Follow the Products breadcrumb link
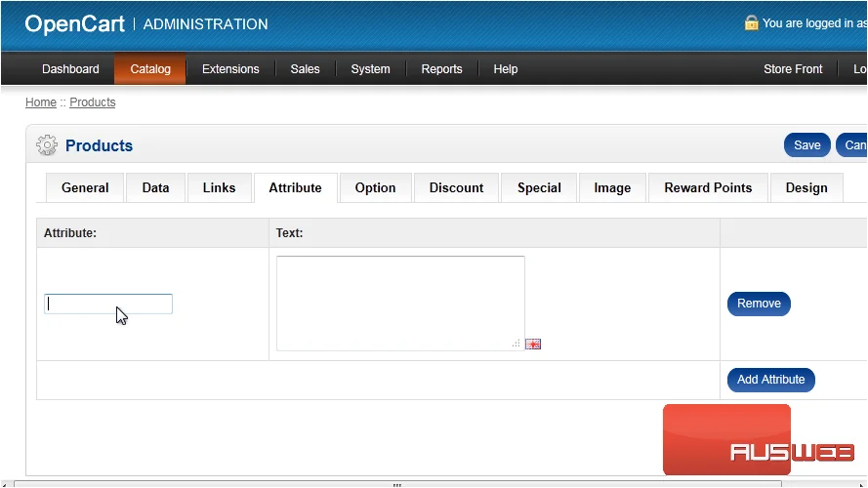 pos(93,102)
